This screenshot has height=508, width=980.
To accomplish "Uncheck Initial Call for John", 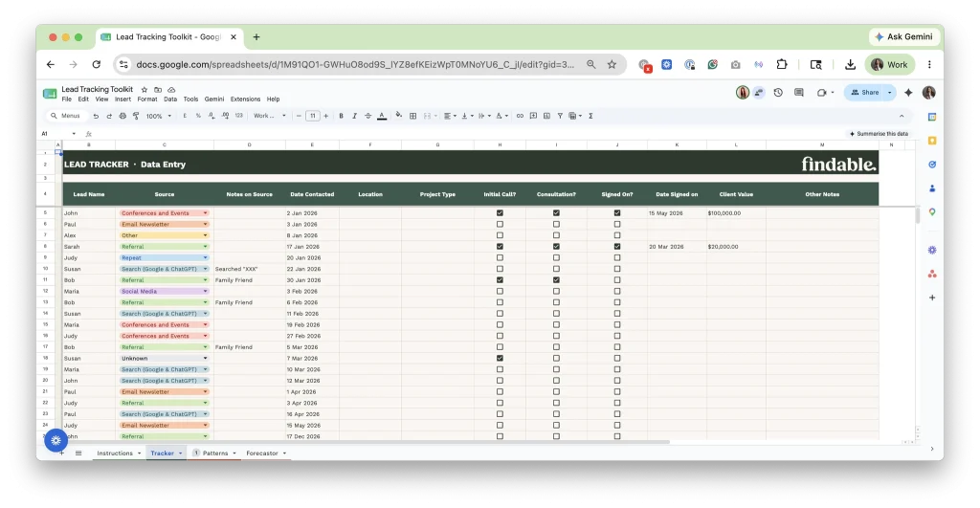I will click(500, 213).
